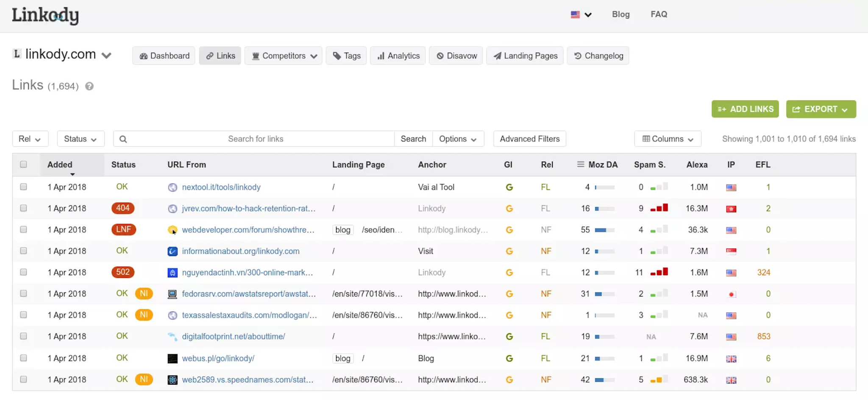Viewport: 868px width, 400px height.
Task: Toggle the select-all checkbox in table header
Action: point(23,164)
